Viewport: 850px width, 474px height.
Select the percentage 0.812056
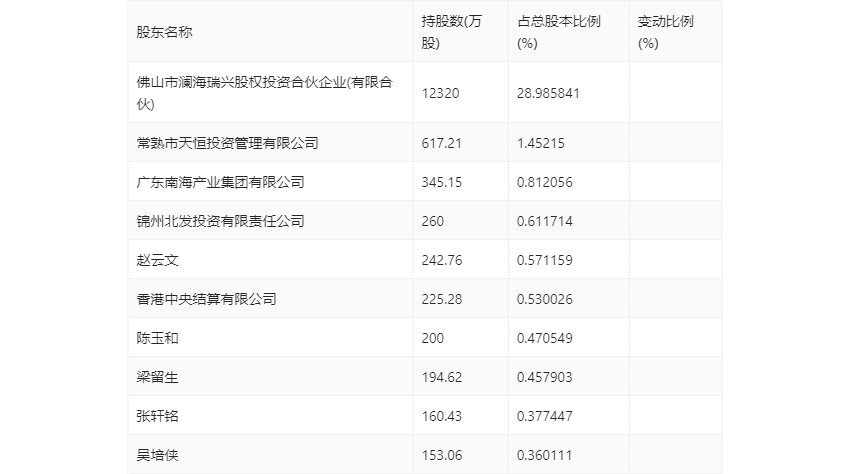pyautogui.click(x=544, y=182)
